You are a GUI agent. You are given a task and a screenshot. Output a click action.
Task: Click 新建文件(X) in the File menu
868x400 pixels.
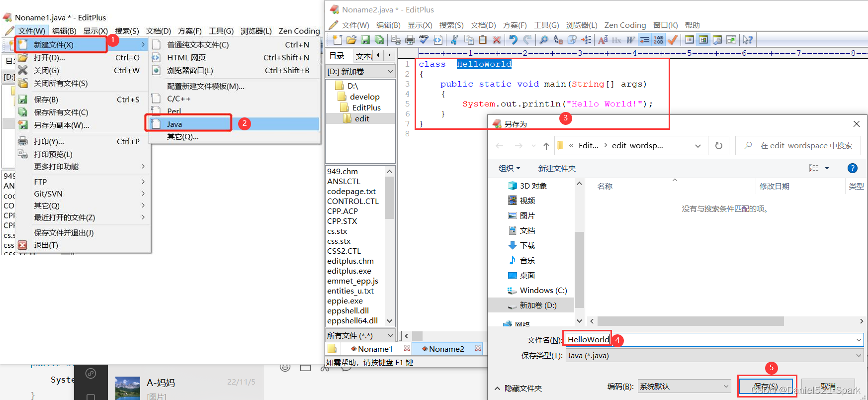[83, 45]
